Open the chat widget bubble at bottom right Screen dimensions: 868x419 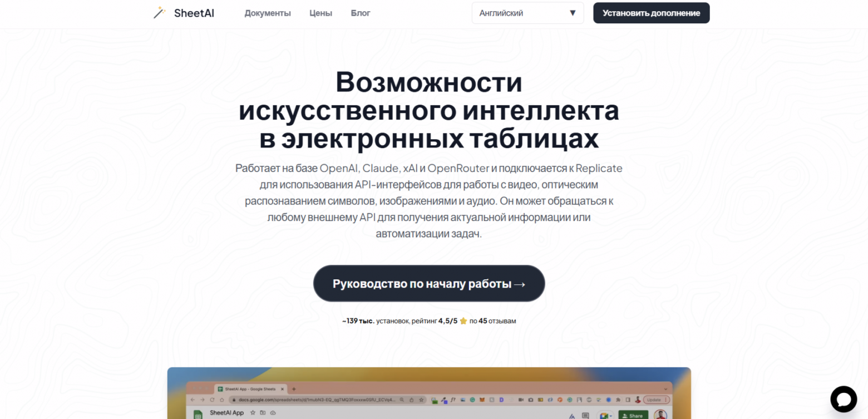coord(844,399)
